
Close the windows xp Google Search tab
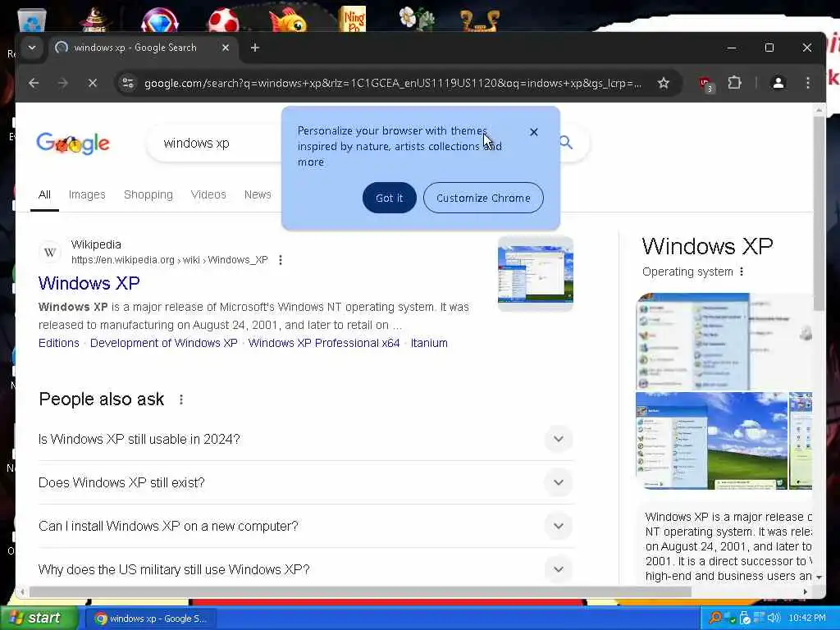[x=226, y=48]
